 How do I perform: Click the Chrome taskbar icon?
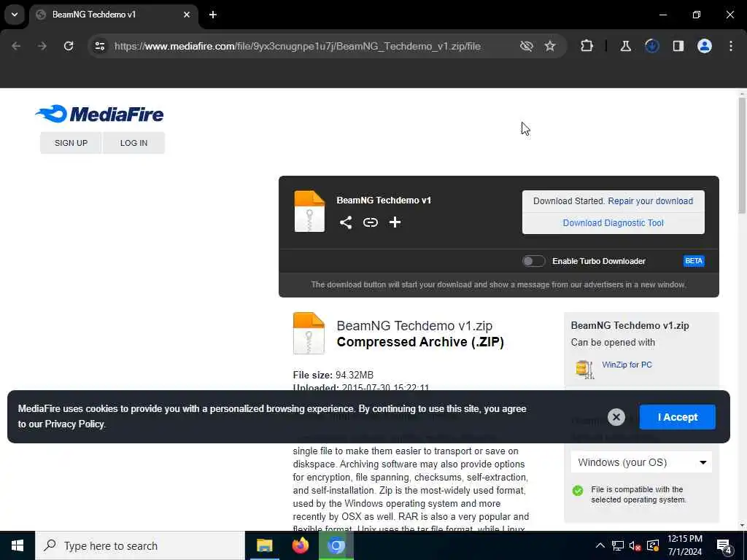click(336, 545)
